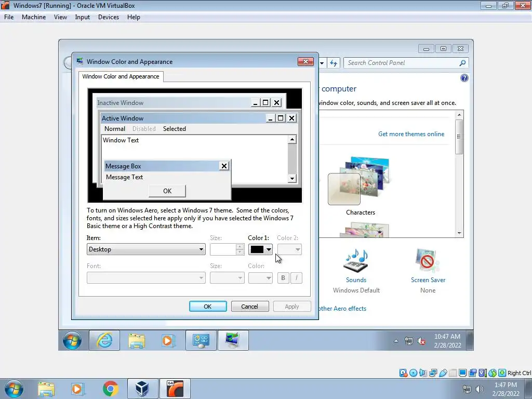Open the VirtualBox File menu

coord(9,17)
